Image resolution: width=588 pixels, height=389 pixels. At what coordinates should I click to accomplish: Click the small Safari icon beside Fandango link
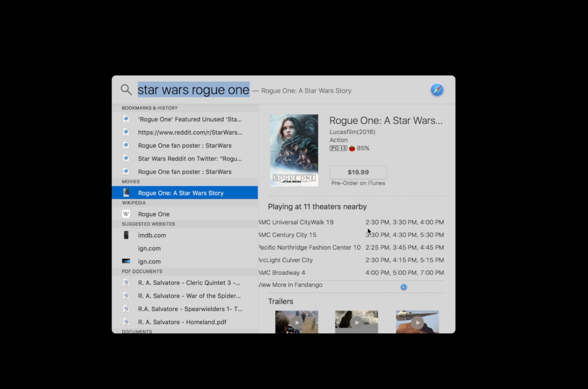coord(404,287)
